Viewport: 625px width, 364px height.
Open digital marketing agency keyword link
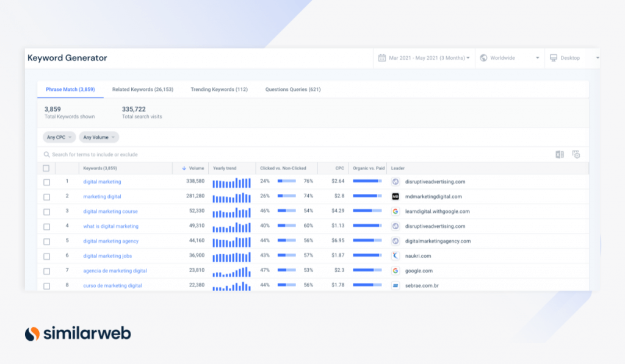111,241
